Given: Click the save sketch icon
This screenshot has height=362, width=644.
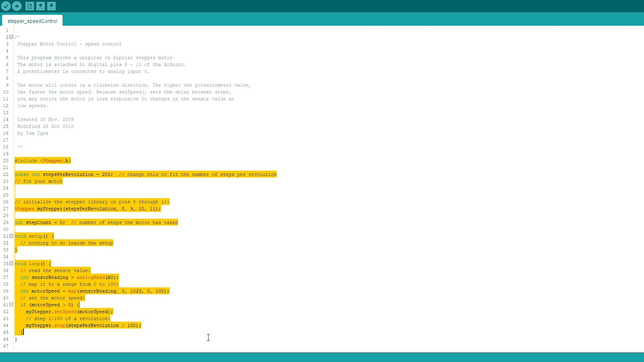Looking at the screenshot, I should pos(51,6).
